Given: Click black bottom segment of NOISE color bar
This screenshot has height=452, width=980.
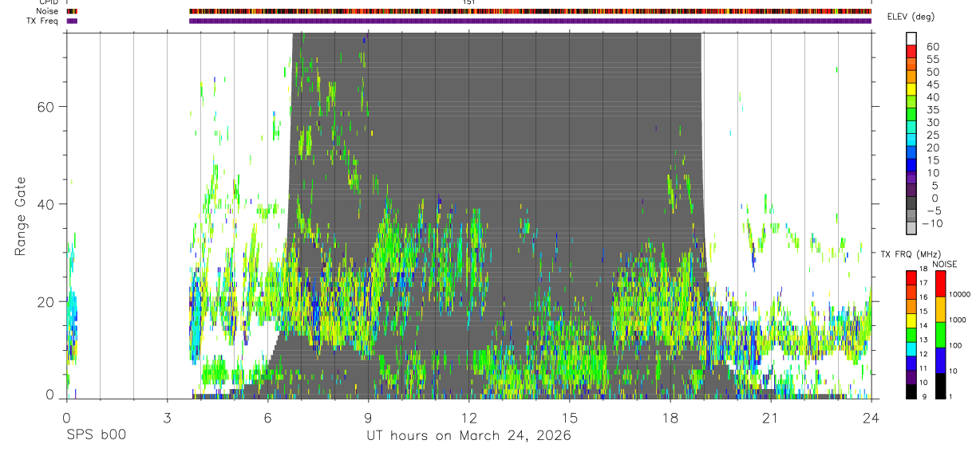Looking at the screenshot, I should [x=941, y=386].
